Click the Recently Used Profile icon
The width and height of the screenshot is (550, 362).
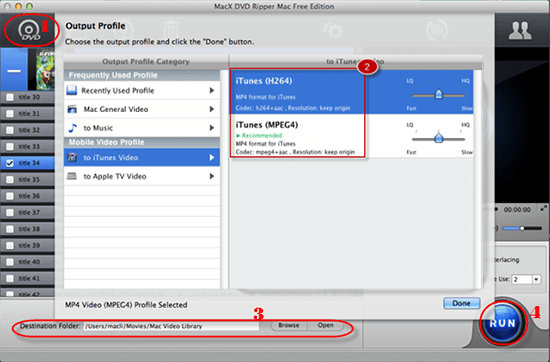click(x=72, y=90)
